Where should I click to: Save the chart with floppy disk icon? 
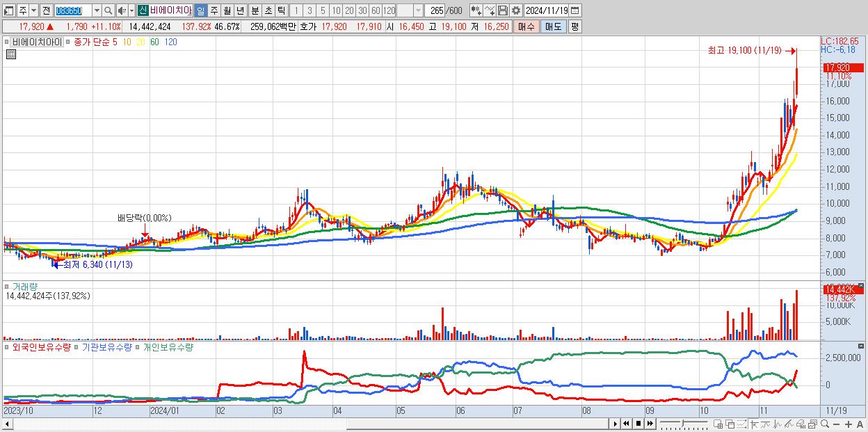(504, 10)
